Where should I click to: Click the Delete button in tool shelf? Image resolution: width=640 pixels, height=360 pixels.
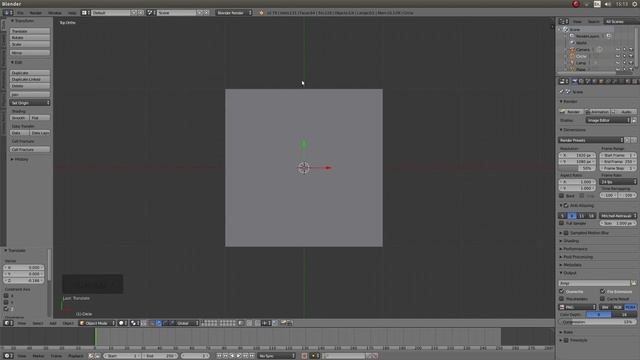[x=30, y=86]
